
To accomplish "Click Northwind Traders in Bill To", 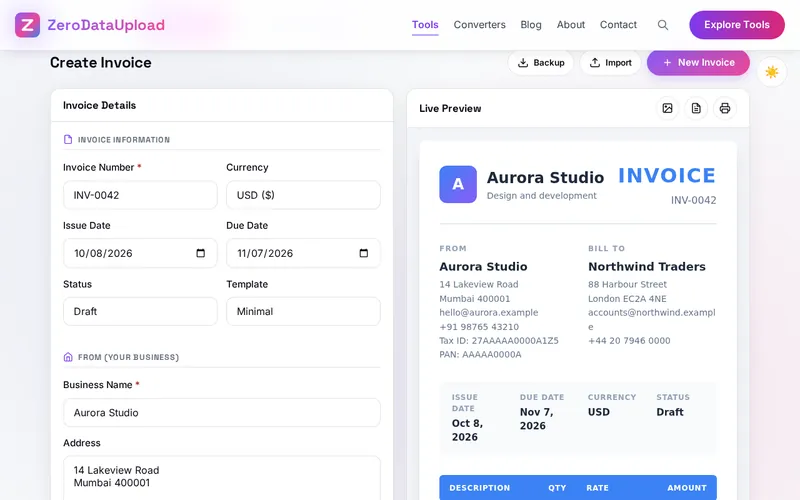I will coord(647,266).
